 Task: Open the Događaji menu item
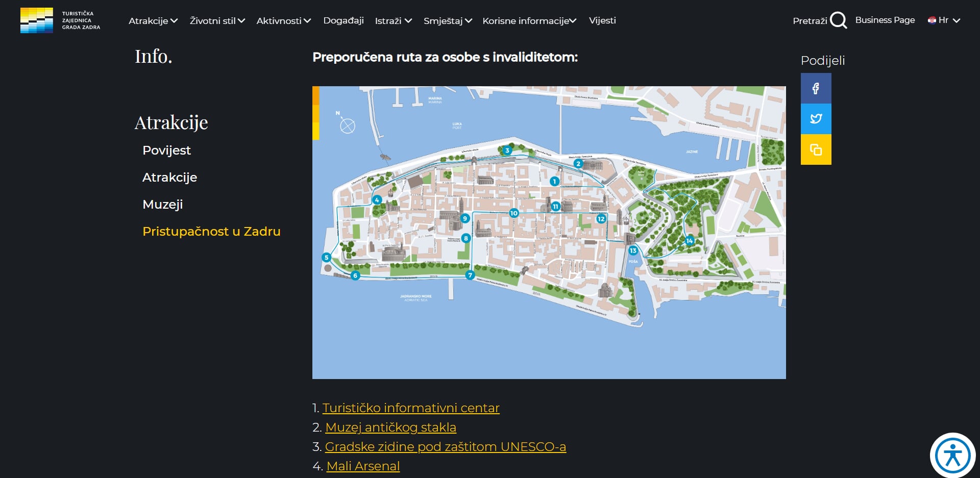[x=344, y=20]
